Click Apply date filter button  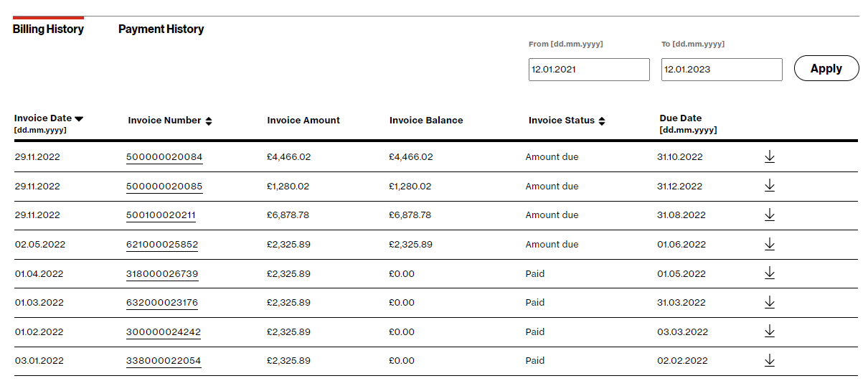(826, 69)
